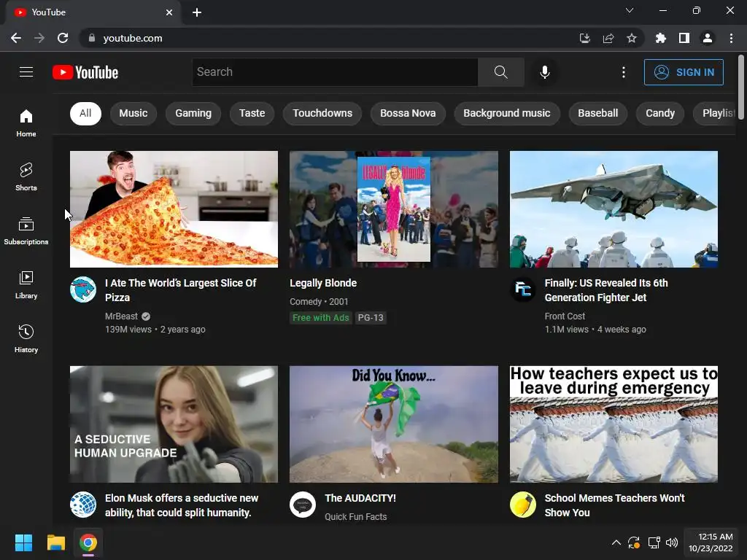Viewport: 747px width, 560px height.
Task: Open the teachers emergency meme thumbnail
Action: click(x=614, y=424)
